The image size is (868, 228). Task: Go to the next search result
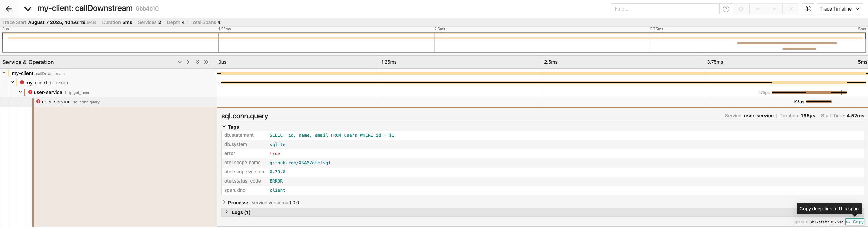click(774, 9)
